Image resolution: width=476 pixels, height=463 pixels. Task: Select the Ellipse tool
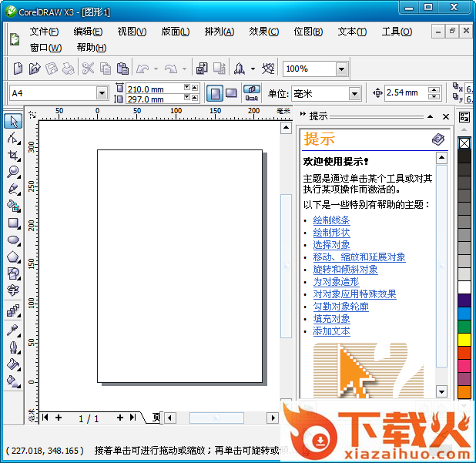[x=13, y=240]
